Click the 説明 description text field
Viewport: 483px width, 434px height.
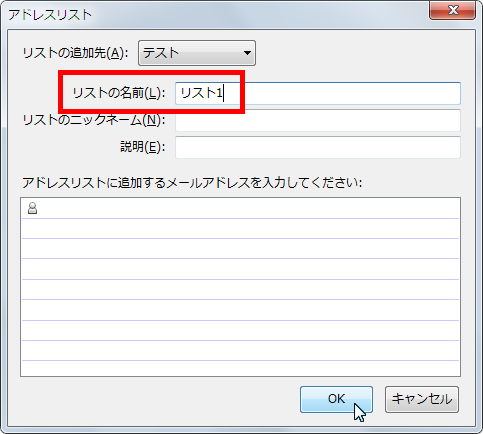(x=318, y=147)
